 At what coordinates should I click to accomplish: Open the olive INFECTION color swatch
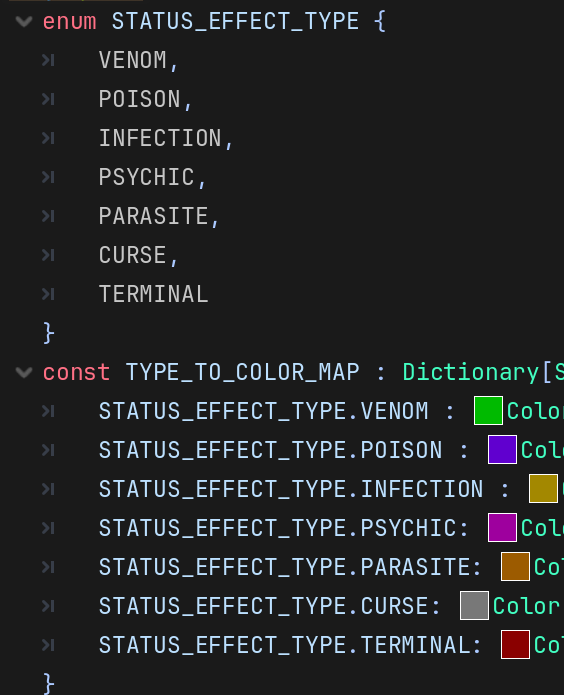[543, 488]
